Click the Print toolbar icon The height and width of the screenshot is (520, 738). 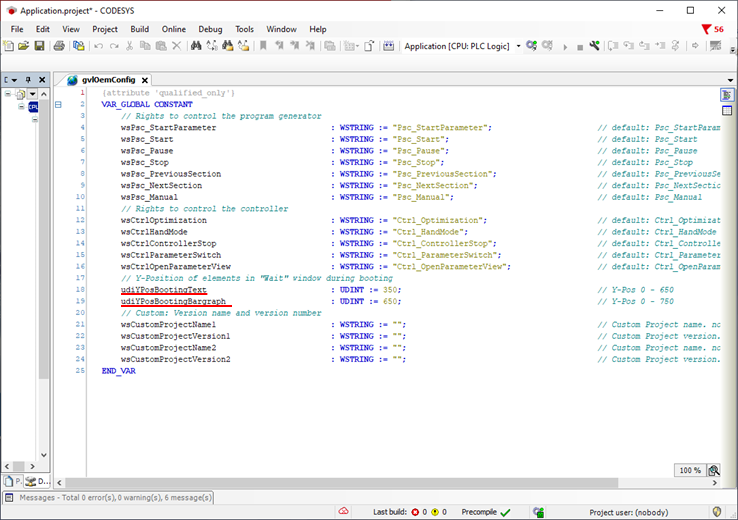(x=61, y=46)
